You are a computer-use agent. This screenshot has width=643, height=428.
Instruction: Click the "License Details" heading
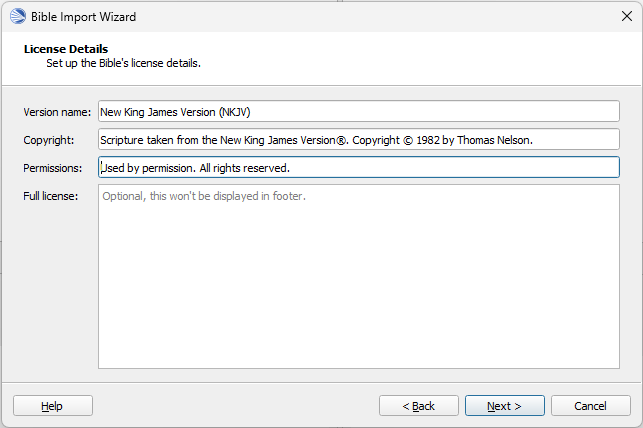(66, 49)
